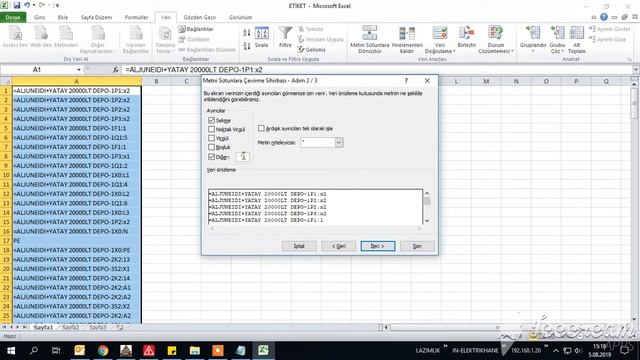Screen dimensions: 640x360
Task: Open Durum Çözümlemesi dropdown
Action: (496, 39)
